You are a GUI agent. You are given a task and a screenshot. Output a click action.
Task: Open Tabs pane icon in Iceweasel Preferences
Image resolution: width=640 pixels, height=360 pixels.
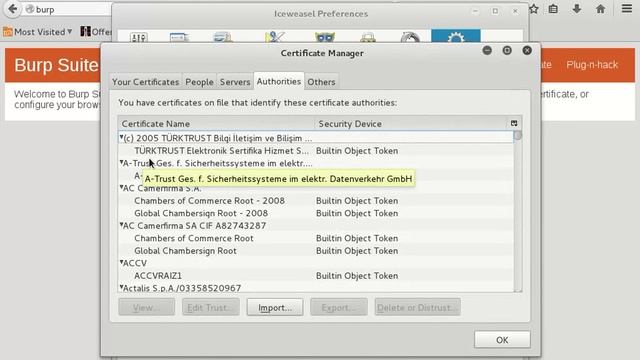pos(179,38)
